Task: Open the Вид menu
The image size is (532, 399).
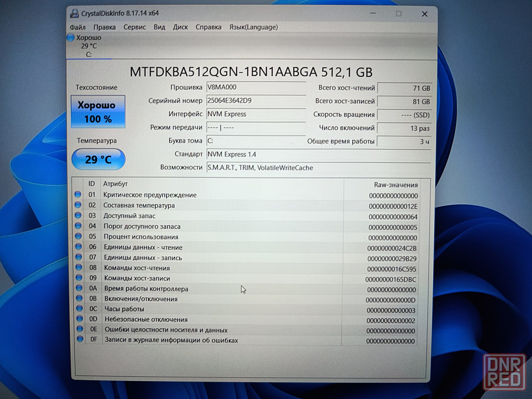Action: [159, 27]
